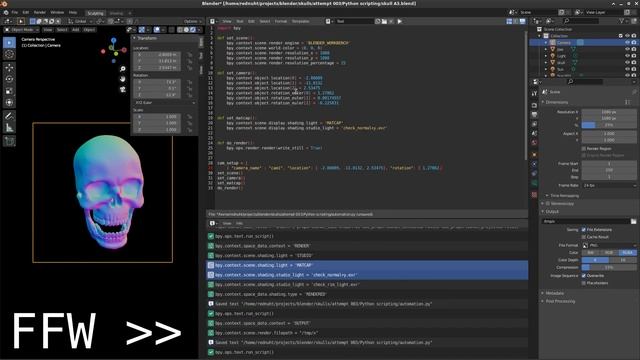Open the text editor type dropdown icon

(x=213, y=21)
